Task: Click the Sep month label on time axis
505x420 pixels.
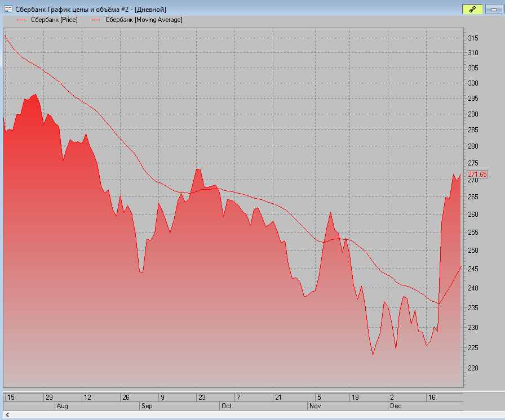Action: click(147, 406)
